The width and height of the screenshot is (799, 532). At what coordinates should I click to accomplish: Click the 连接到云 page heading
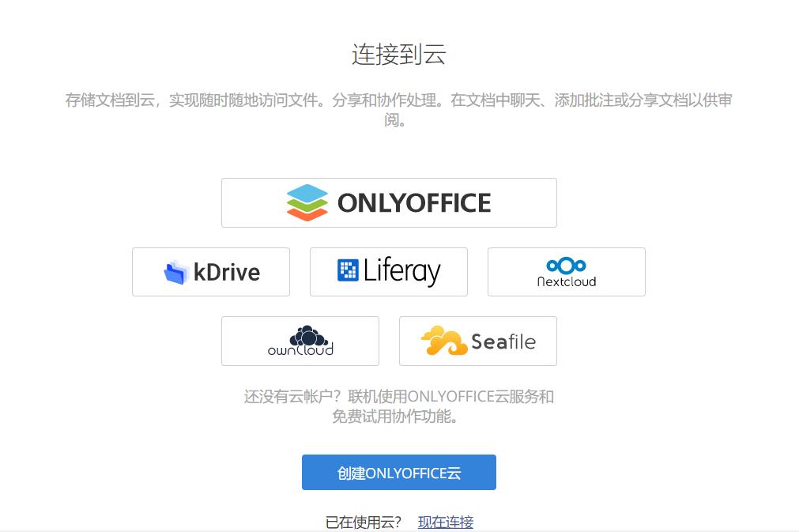[x=399, y=54]
